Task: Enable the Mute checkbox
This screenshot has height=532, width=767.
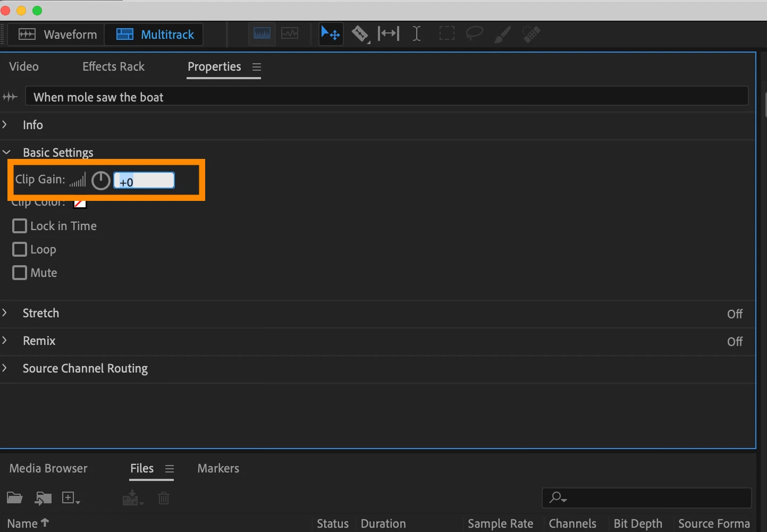Action: click(20, 273)
